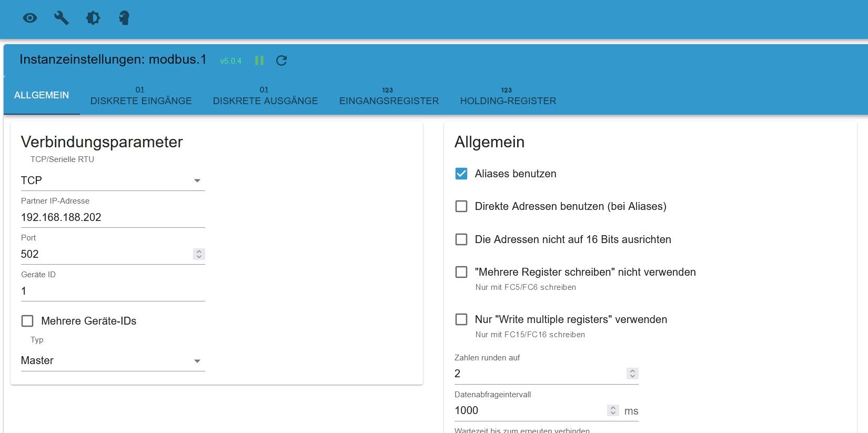Open the TCP/Serielle RTU dropdown
868x433 pixels.
click(113, 180)
